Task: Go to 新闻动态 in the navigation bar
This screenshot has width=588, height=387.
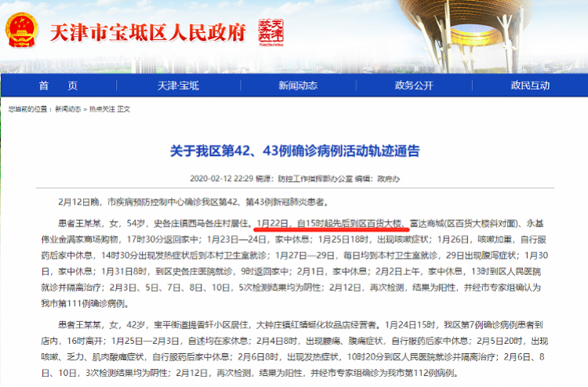Action: point(297,85)
